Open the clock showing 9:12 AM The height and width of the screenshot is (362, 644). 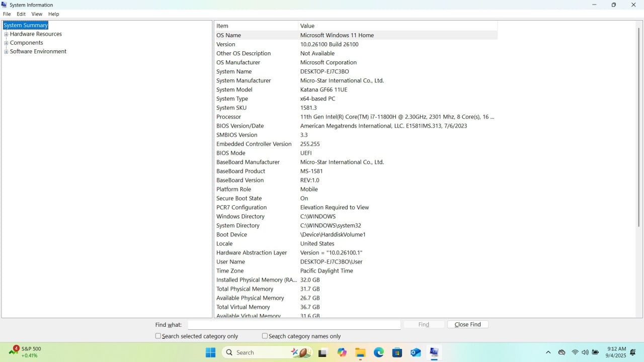pyautogui.click(x=616, y=352)
